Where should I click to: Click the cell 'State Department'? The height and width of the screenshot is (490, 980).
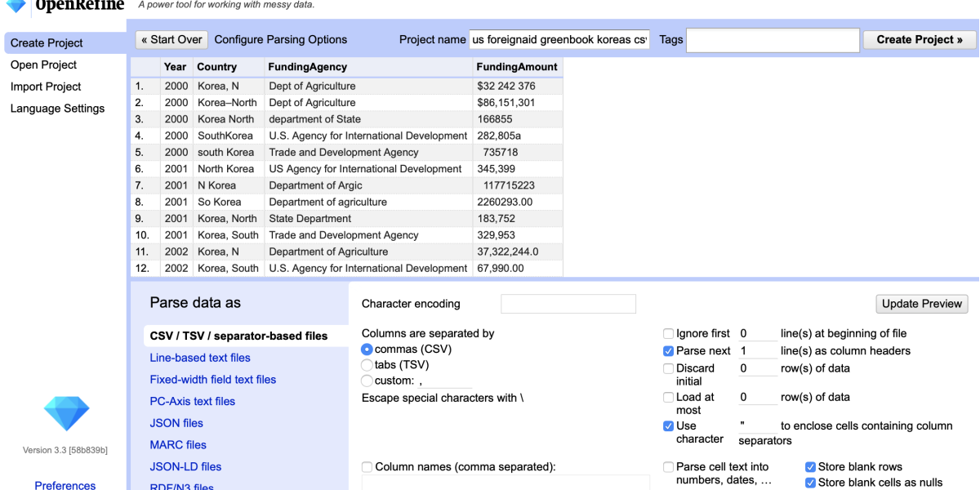367,219
